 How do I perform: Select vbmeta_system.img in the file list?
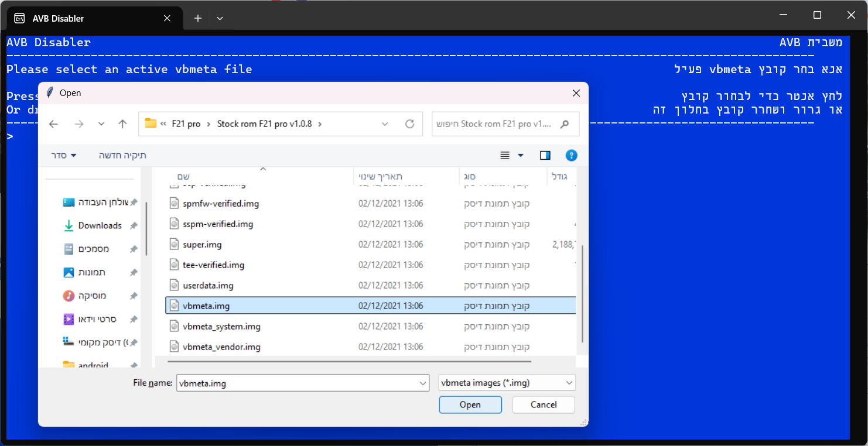(221, 327)
